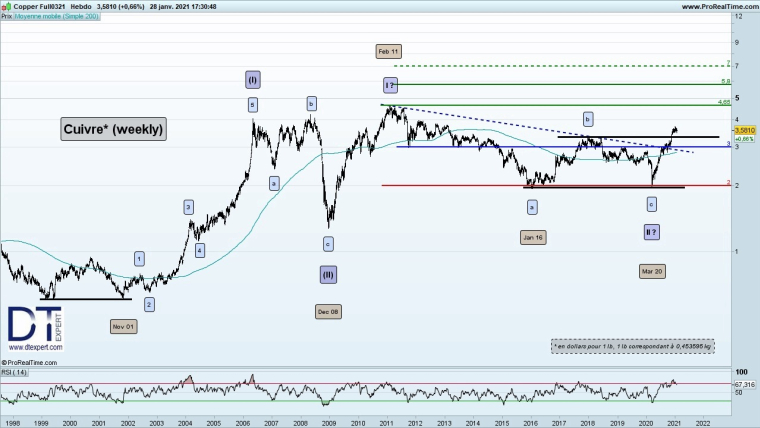Click the 'Feb 11' date annotation
760x428 pixels.
pyautogui.click(x=388, y=50)
